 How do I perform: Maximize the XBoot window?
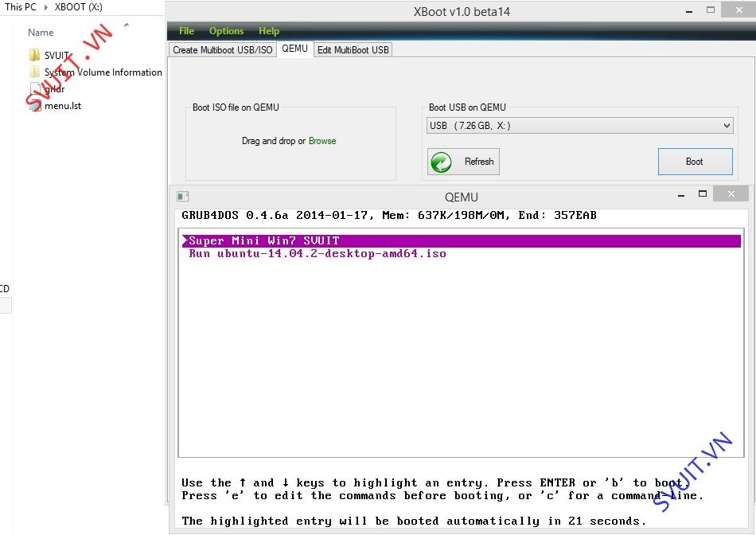point(710,10)
